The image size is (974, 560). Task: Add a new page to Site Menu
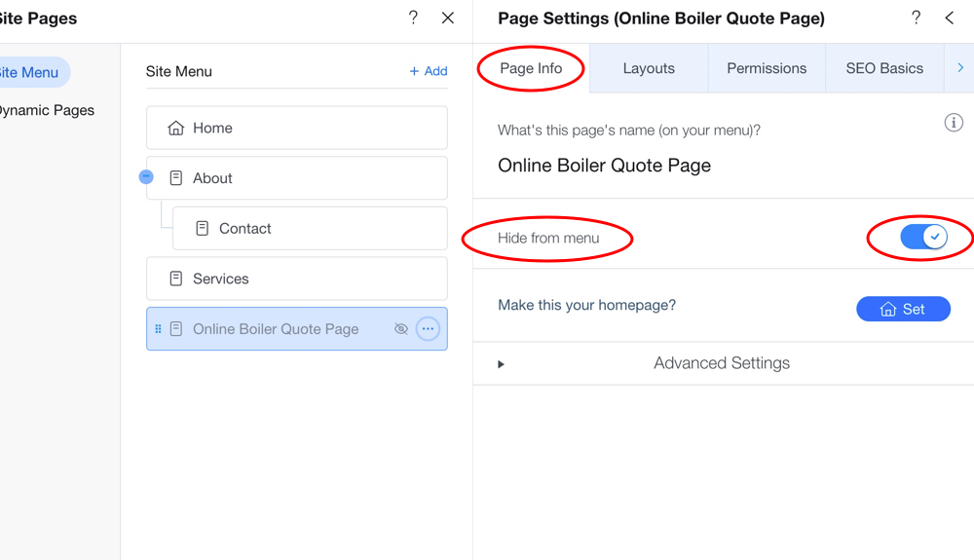[x=429, y=71]
